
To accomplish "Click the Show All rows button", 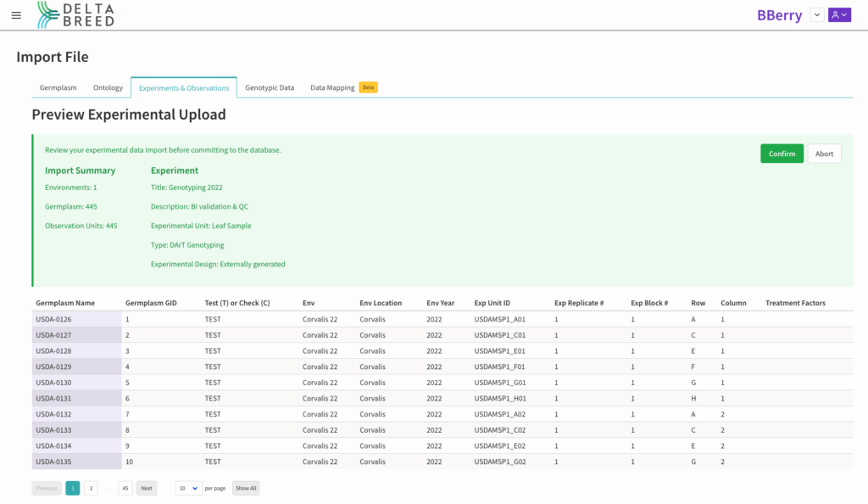I will tap(246, 488).
